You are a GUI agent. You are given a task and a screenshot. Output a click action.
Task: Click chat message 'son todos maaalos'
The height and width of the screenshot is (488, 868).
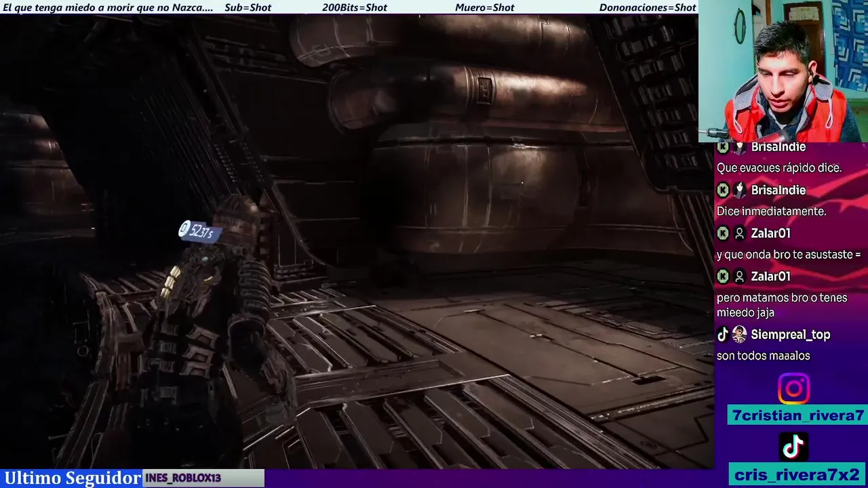tap(764, 356)
